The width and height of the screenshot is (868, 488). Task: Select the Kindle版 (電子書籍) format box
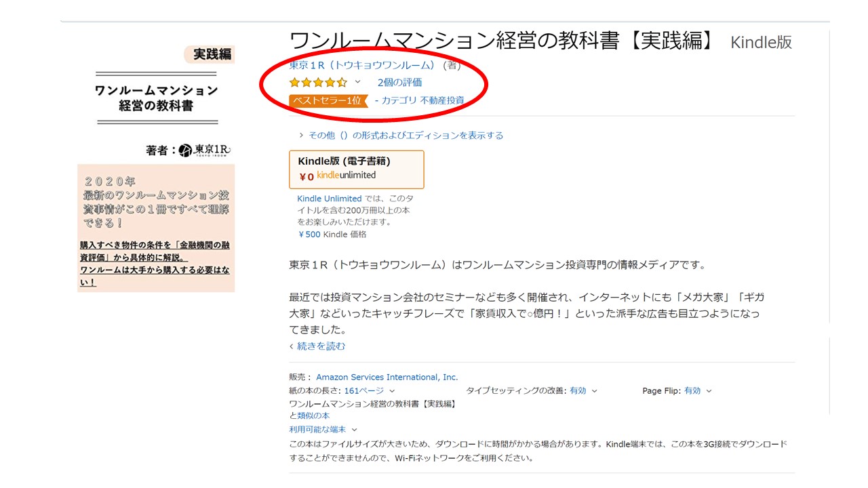click(x=357, y=169)
